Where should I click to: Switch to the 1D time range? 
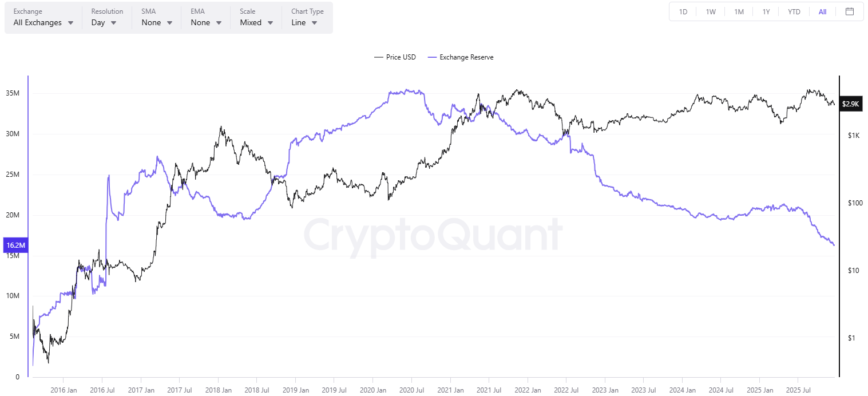683,11
